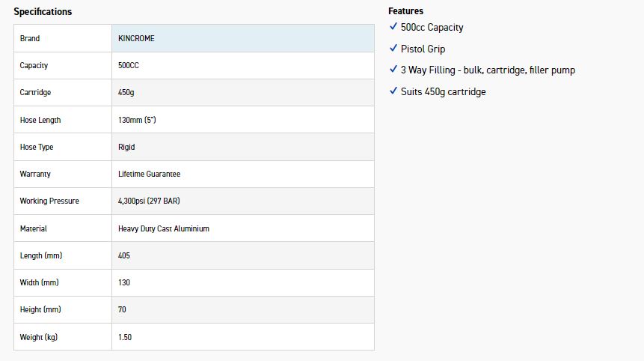Click the Brand label cell
Screen dimensions: 644x361
click(30, 38)
